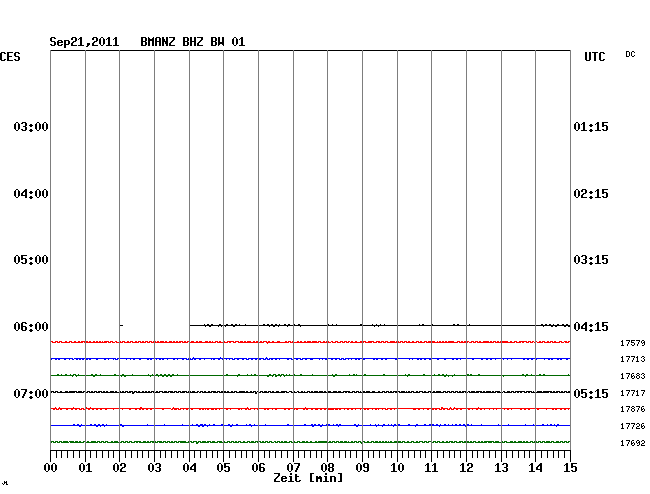
Task: Click the DC value 17683
Action: (633, 376)
